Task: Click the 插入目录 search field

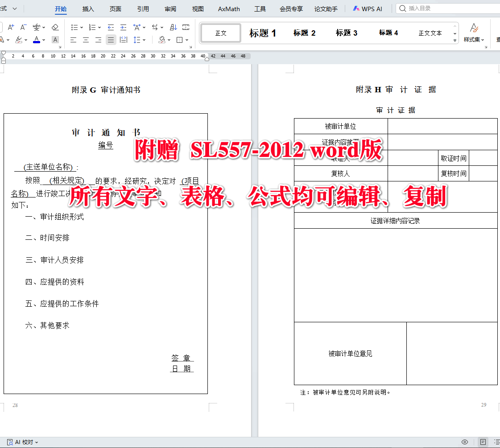Action: tap(448, 8)
